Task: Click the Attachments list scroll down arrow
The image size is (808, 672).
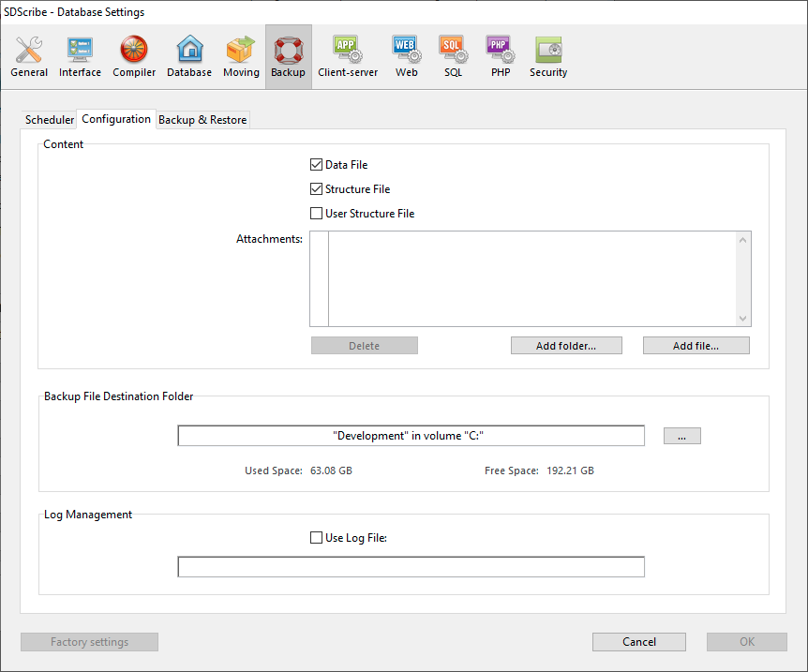Action: (x=742, y=318)
